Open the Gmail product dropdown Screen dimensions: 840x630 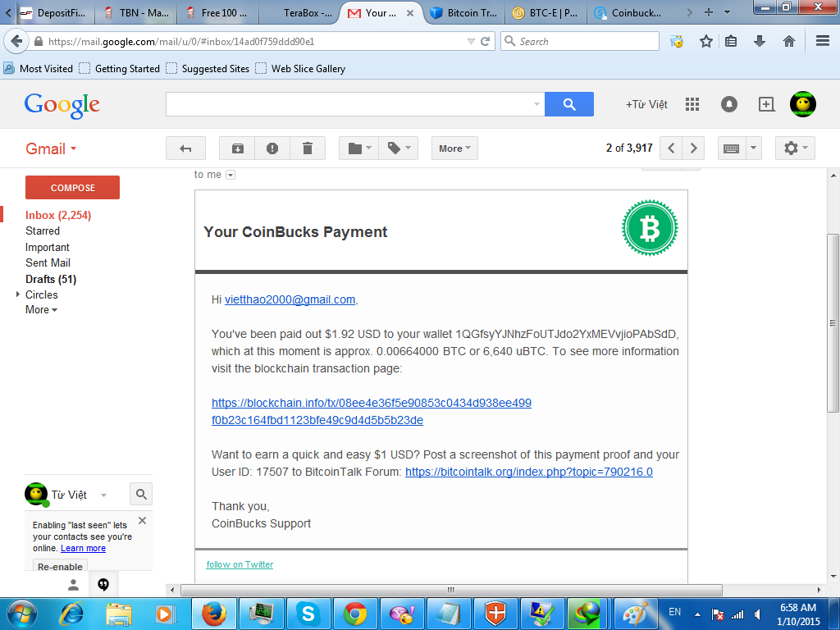[x=51, y=149]
